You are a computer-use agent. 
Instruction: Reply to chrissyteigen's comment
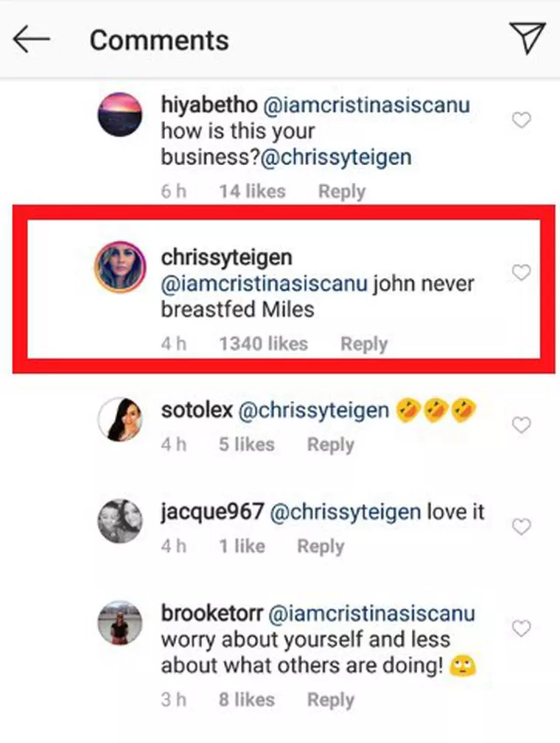[364, 343]
